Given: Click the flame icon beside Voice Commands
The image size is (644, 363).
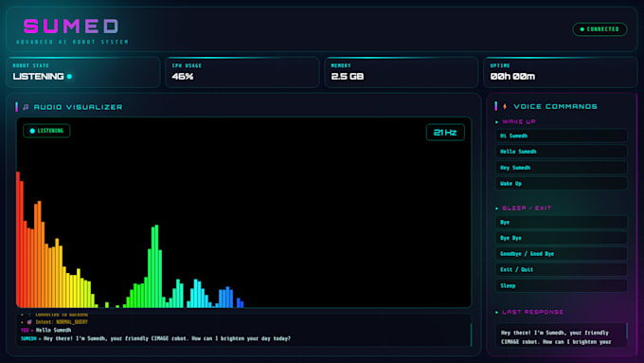Looking at the screenshot, I should click(x=505, y=106).
